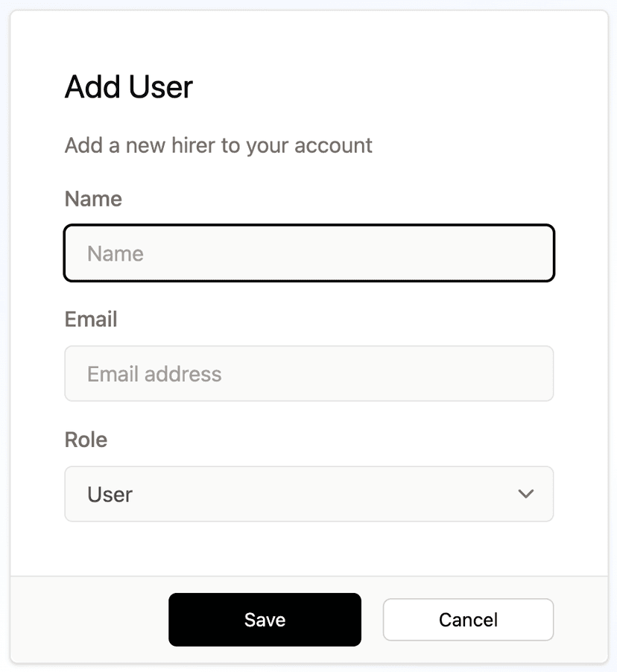
Task: Click the Email label text
Action: (90, 319)
